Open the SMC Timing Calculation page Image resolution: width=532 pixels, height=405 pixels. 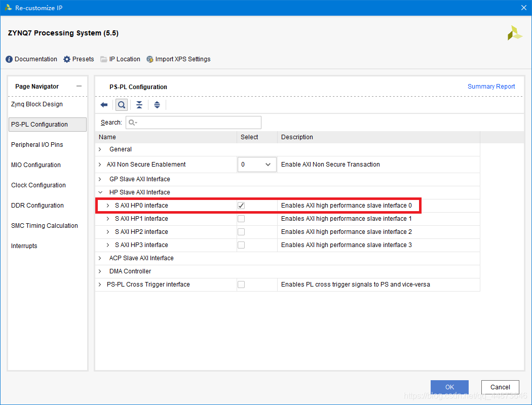tap(45, 226)
